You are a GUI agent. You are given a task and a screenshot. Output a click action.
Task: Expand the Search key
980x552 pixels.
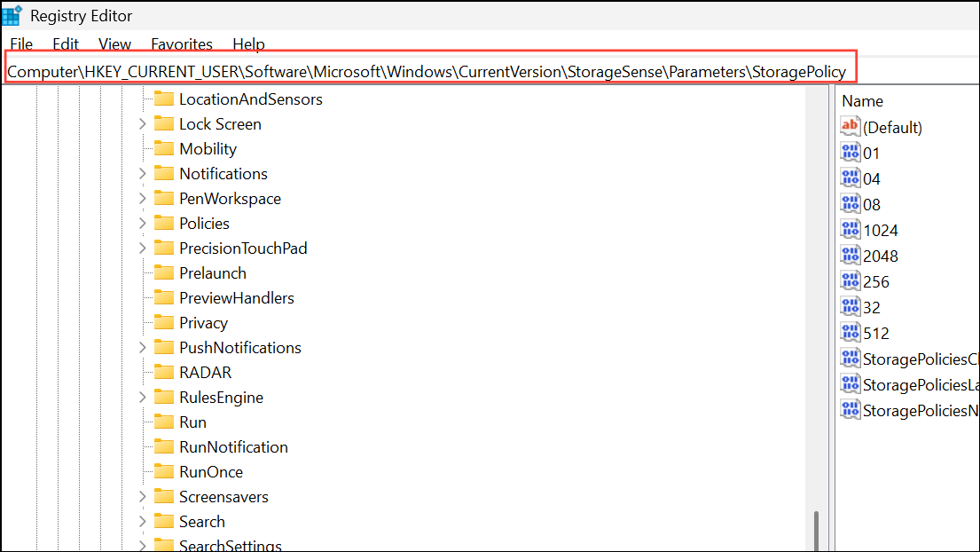[143, 521]
